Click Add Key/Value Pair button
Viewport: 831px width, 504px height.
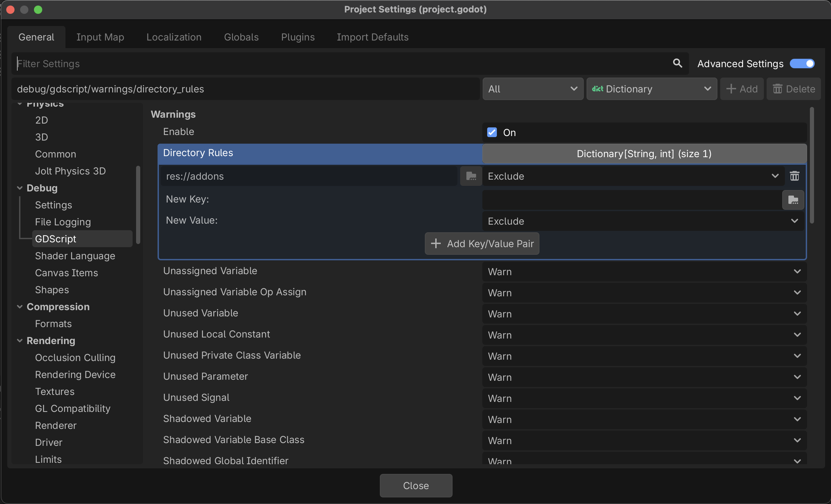(482, 244)
